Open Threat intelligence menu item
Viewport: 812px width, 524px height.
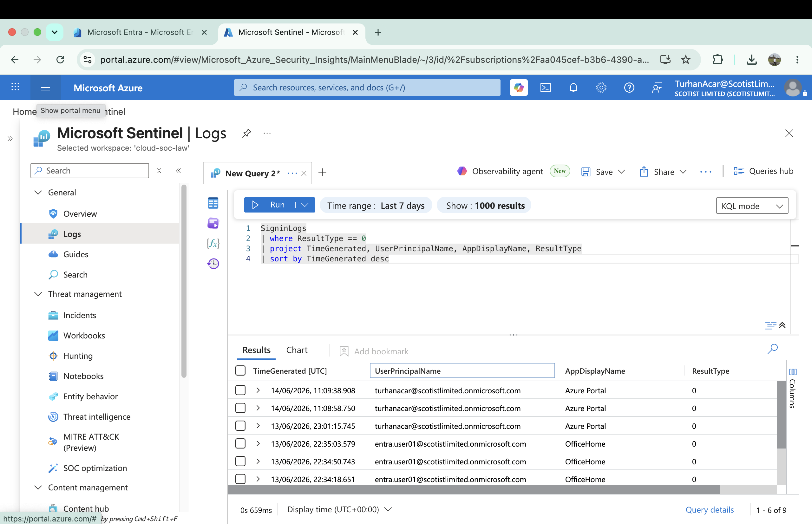(x=97, y=417)
